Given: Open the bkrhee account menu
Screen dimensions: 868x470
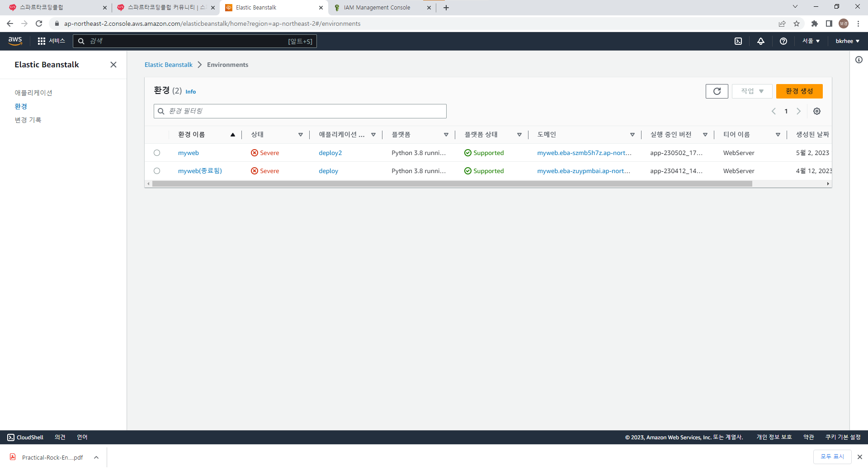Looking at the screenshot, I should 848,41.
